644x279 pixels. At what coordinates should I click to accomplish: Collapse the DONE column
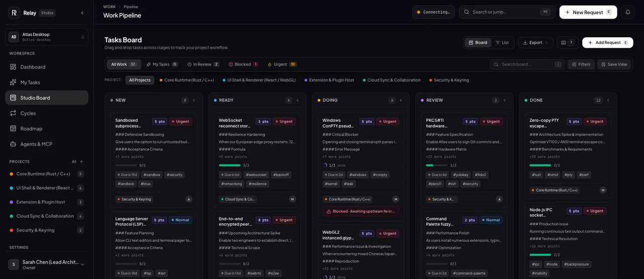(x=608, y=100)
